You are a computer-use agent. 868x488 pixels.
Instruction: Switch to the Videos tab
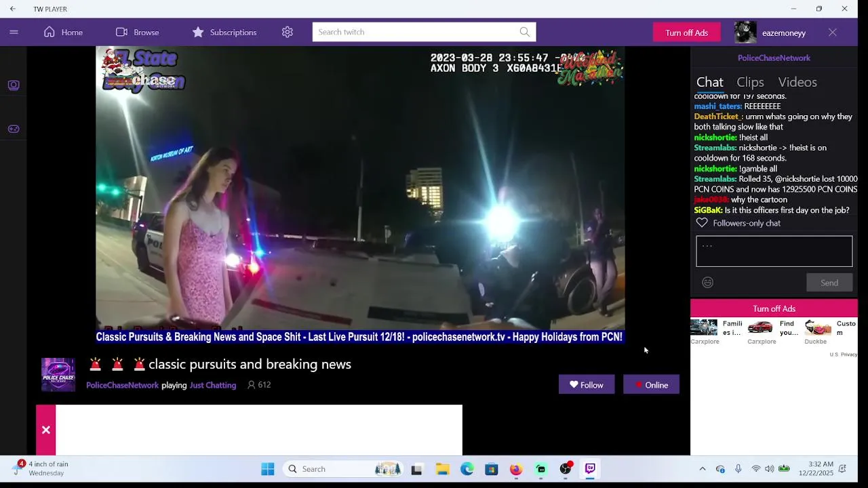[x=797, y=82]
